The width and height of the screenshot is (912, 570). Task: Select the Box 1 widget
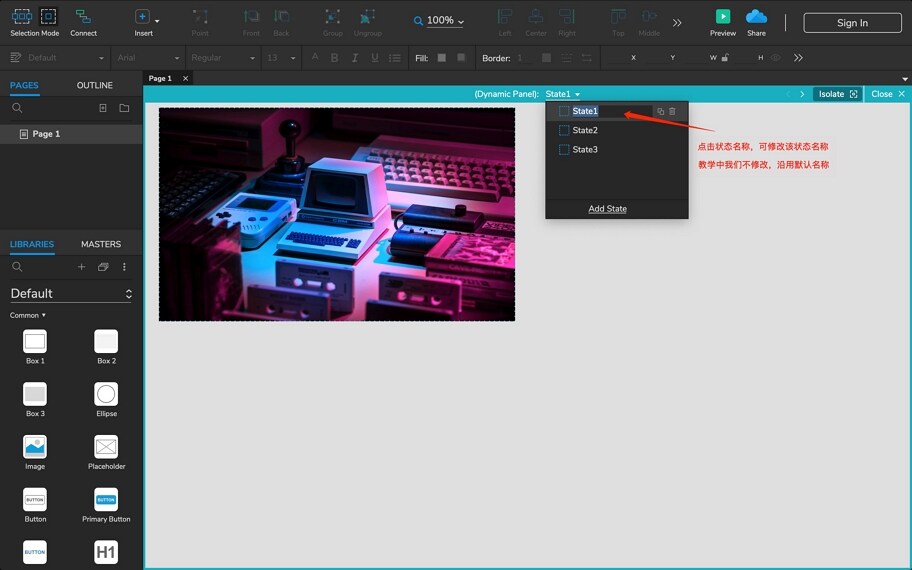point(35,347)
